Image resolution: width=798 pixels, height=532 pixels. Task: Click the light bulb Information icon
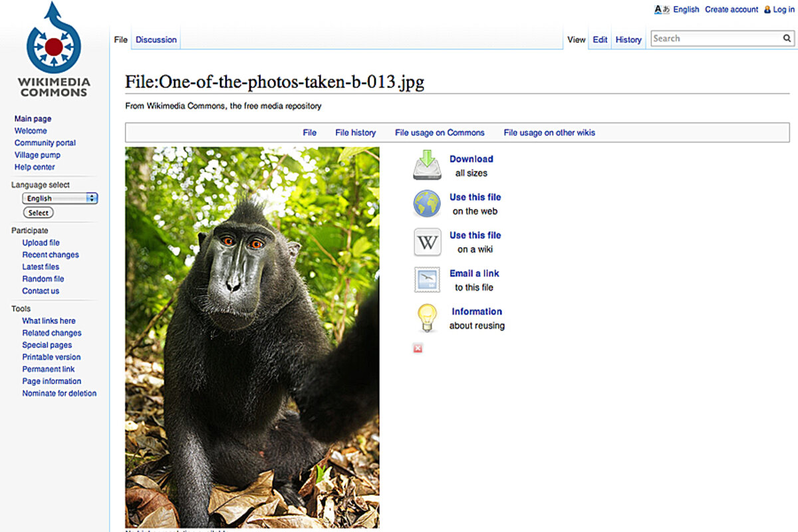427,318
